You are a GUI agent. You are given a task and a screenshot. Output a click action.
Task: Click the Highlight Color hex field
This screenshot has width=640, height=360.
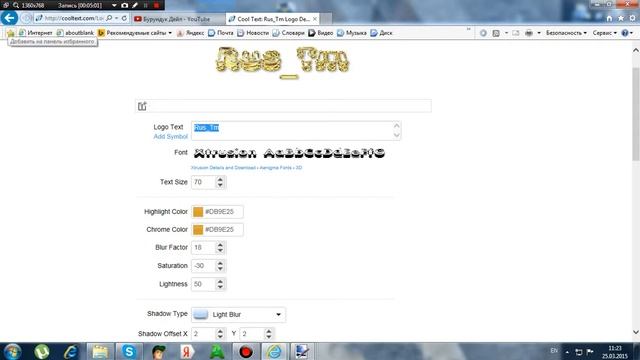click(223, 212)
